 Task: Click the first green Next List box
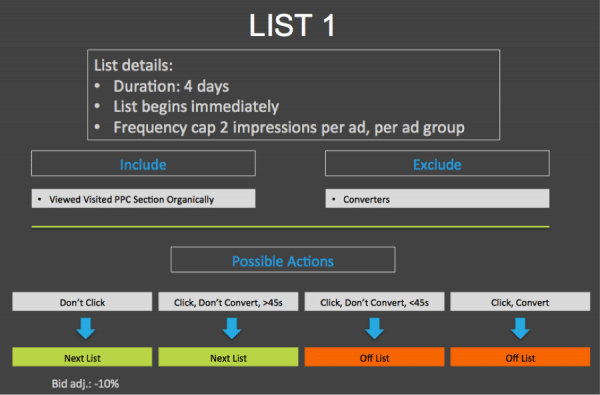tap(82, 357)
